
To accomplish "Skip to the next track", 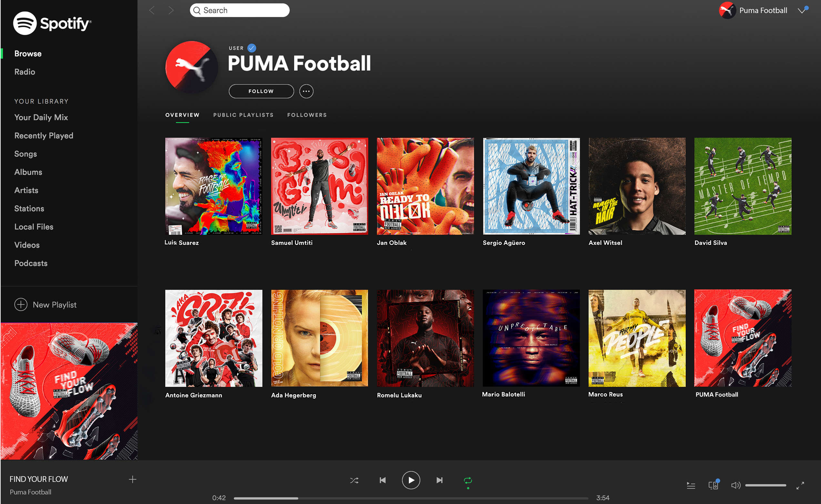I will coord(439,480).
